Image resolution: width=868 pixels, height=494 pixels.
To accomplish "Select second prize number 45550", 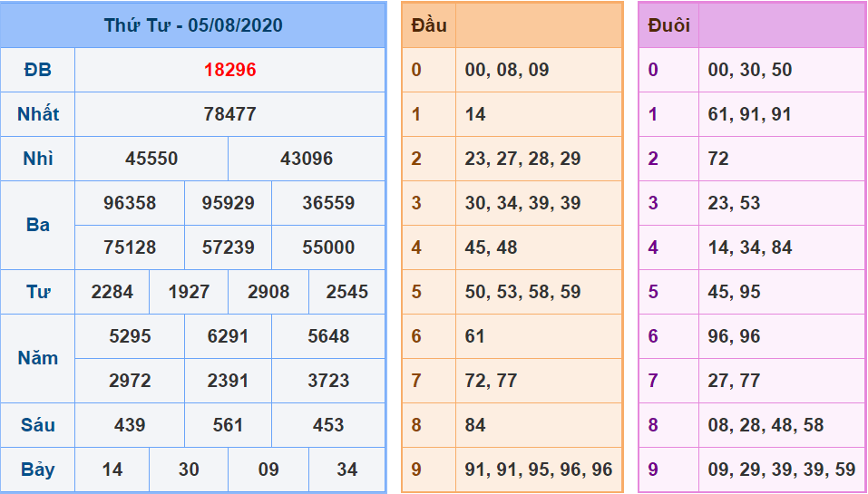I will tap(151, 159).
